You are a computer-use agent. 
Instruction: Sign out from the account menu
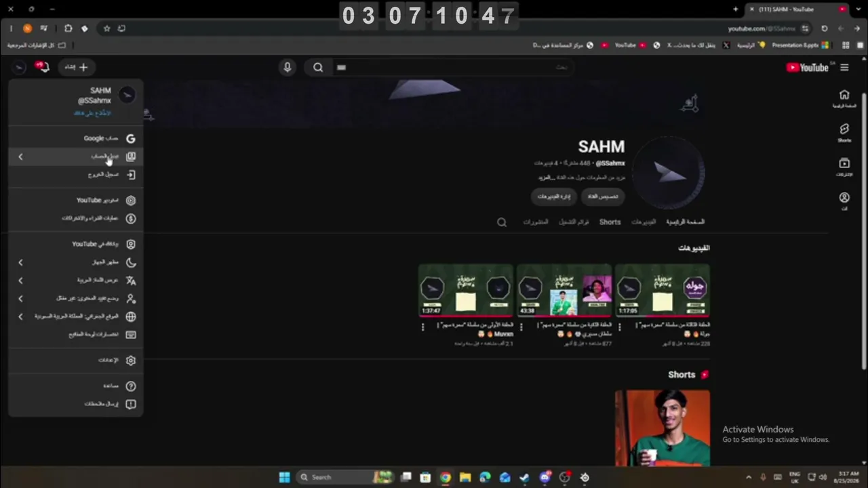76,174
